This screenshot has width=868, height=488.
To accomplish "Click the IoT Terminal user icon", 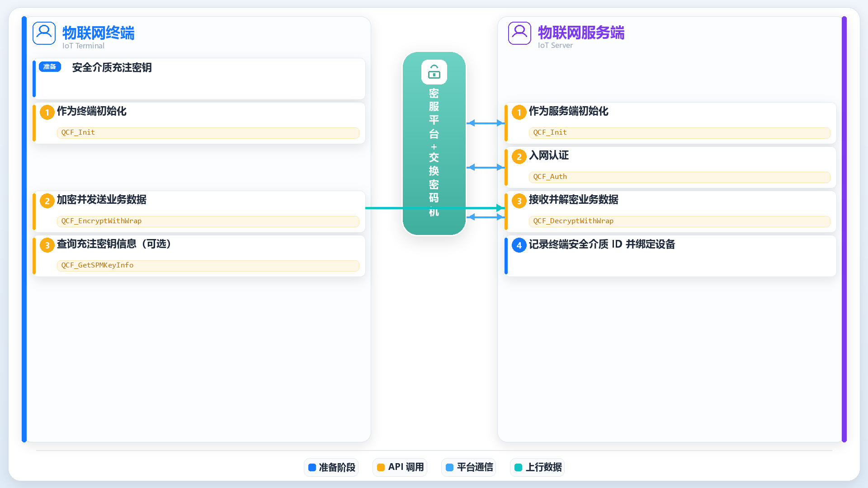I will click(44, 33).
